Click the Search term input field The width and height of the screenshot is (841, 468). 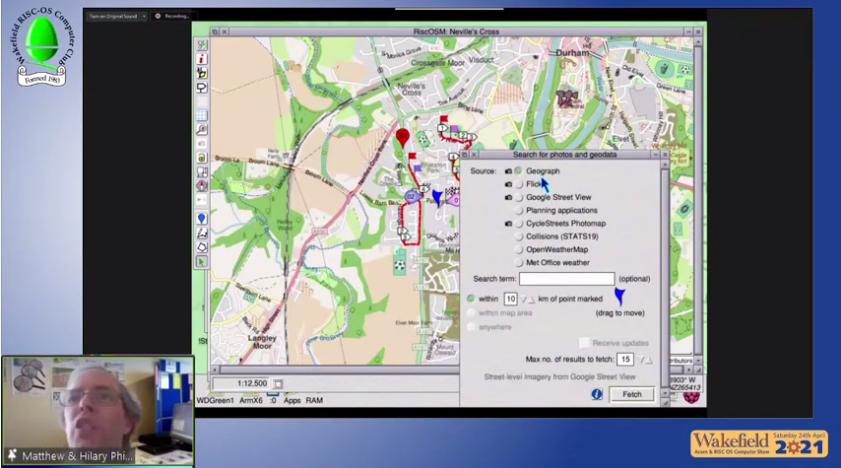(566, 279)
